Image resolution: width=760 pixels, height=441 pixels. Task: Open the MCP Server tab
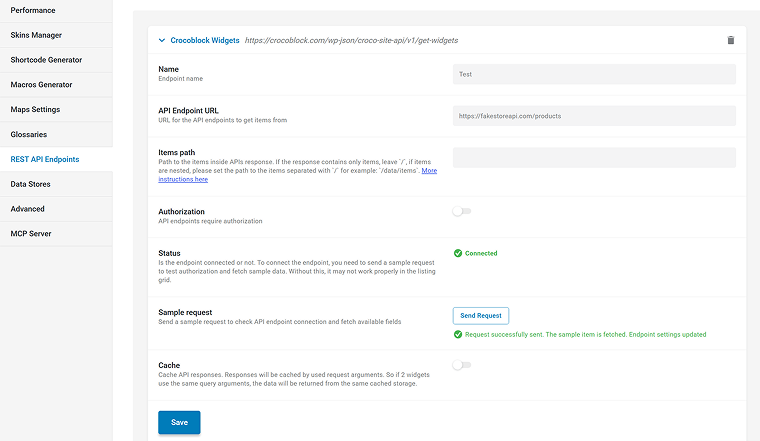coord(56,234)
